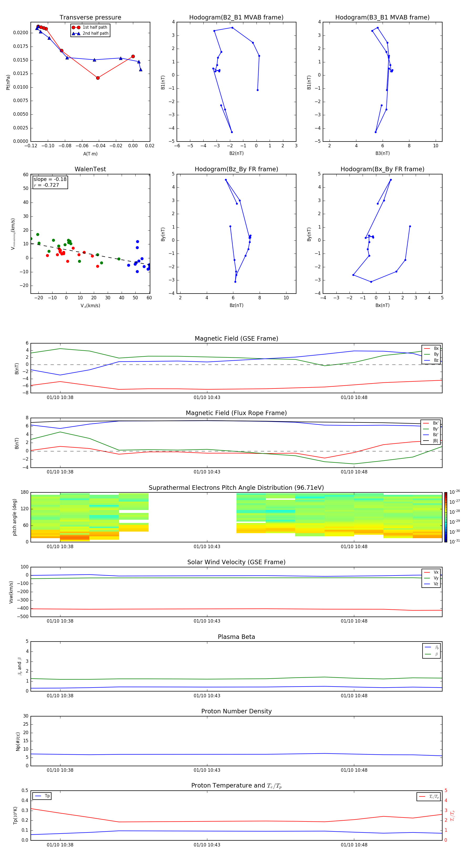
Task: Click the 'Bx(nT)' x-axis label
Action: point(382,305)
